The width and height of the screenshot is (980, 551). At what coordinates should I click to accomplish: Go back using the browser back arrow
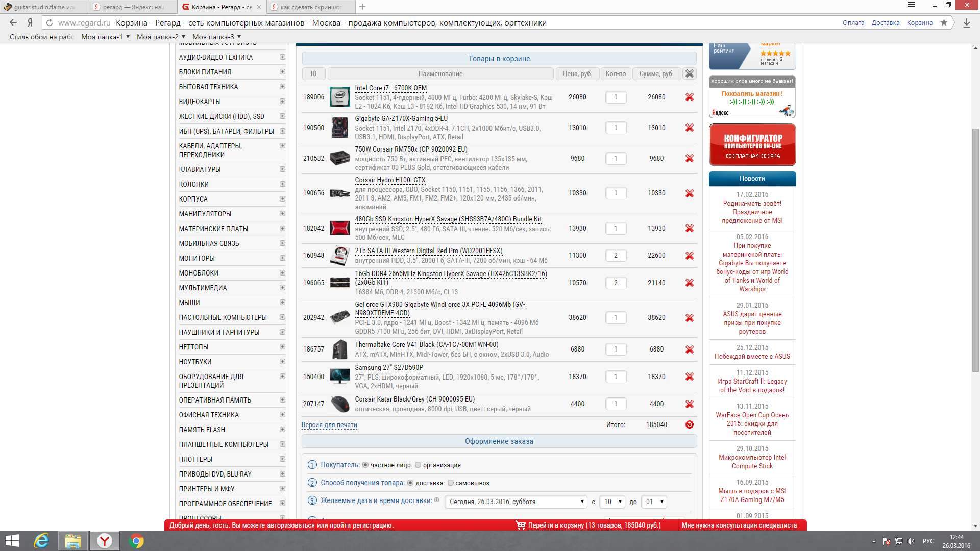(x=13, y=22)
